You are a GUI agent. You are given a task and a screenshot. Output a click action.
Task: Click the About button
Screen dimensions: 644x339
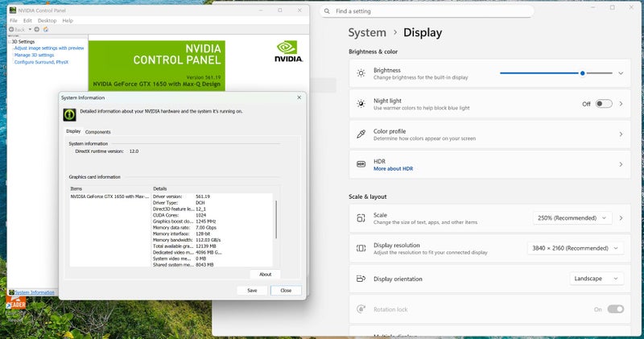(266, 275)
